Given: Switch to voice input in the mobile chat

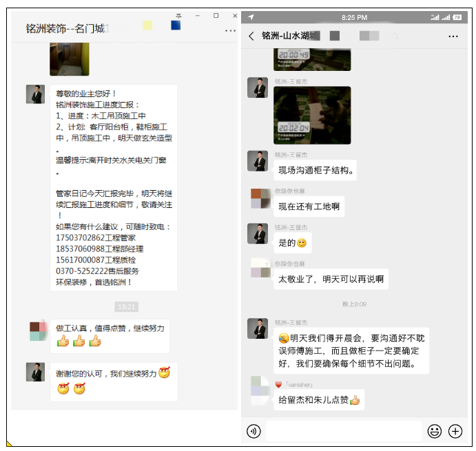Looking at the screenshot, I should click(254, 431).
